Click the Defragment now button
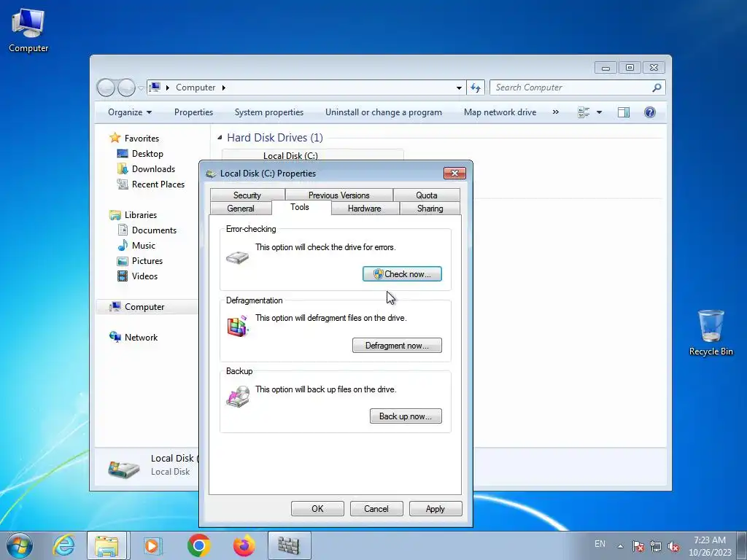Image resolution: width=747 pixels, height=560 pixels. (x=397, y=345)
